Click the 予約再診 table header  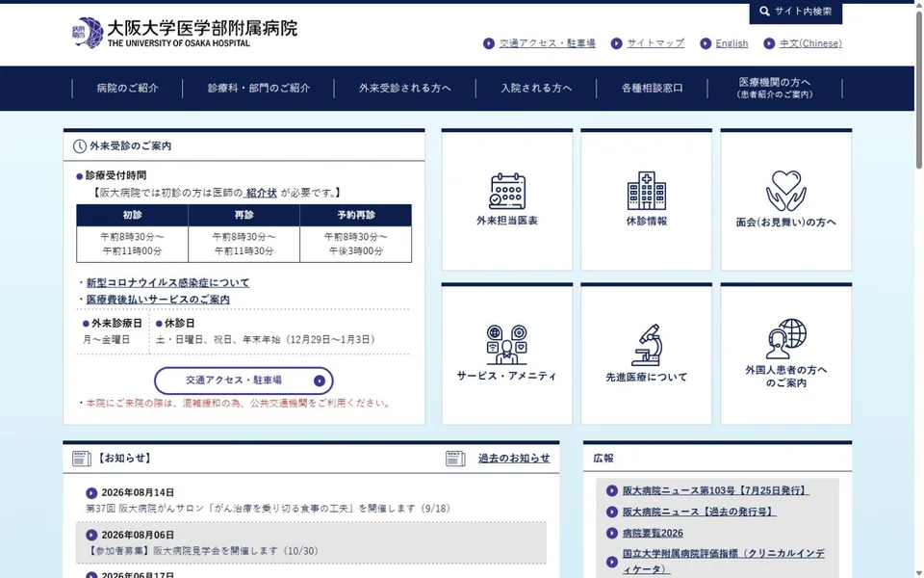pyautogui.click(x=356, y=215)
